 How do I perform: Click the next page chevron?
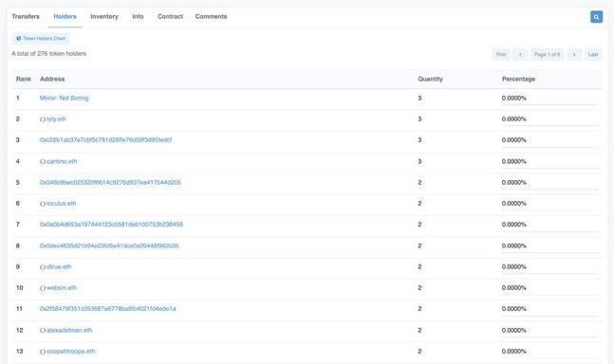click(574, 54)
